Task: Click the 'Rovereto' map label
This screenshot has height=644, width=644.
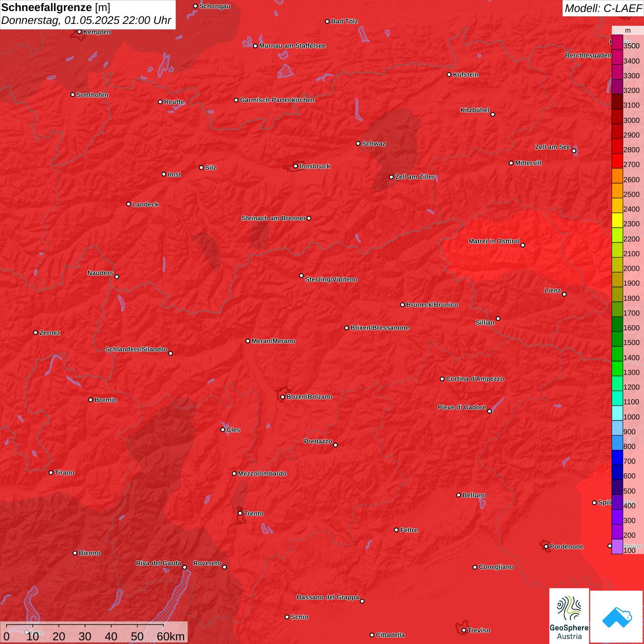Action: [x=207, y=563]
